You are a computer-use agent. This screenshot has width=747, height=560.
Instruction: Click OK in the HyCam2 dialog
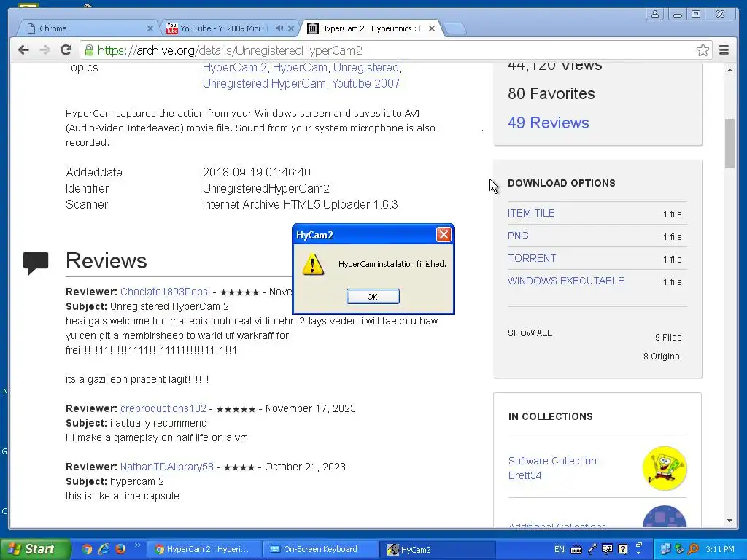[x=373, y=296]
